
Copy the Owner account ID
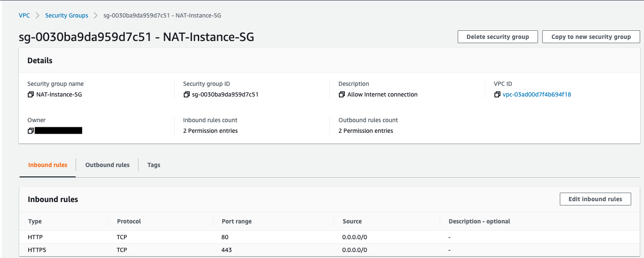coord(30,130)
